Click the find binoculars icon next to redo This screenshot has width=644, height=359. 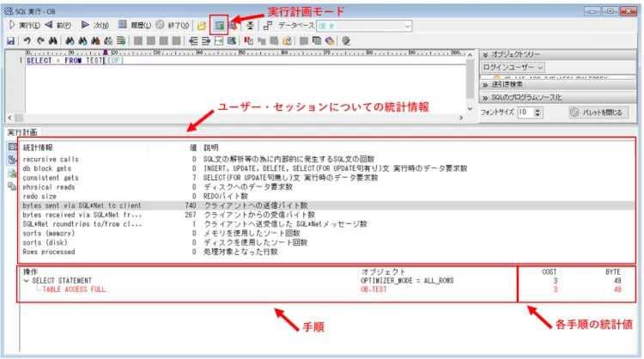53,40
